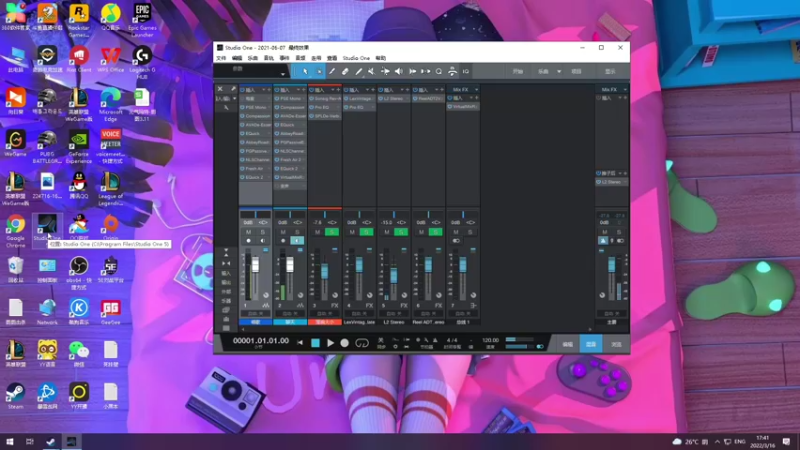Switch to 混音 view at bottom right

click(x=591, y=344)
